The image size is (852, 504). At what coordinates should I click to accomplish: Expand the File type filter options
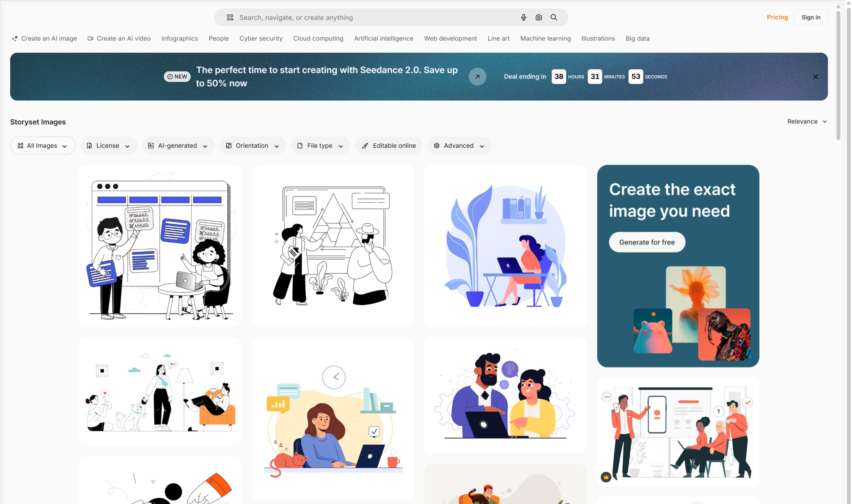[320, 145]
